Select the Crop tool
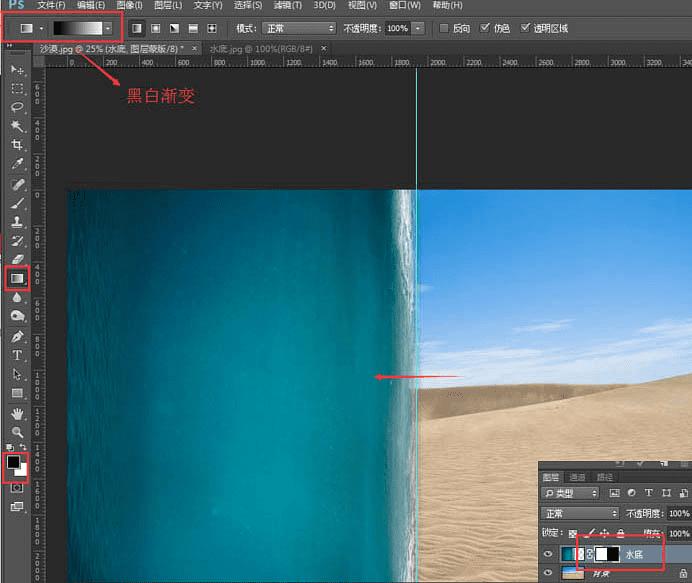 pos(17,145)
